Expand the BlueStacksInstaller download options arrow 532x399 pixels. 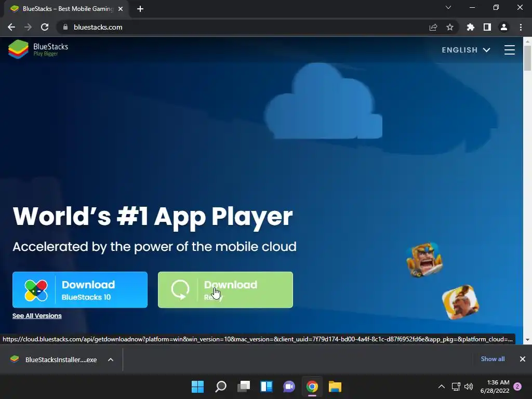tap(111, 360)
